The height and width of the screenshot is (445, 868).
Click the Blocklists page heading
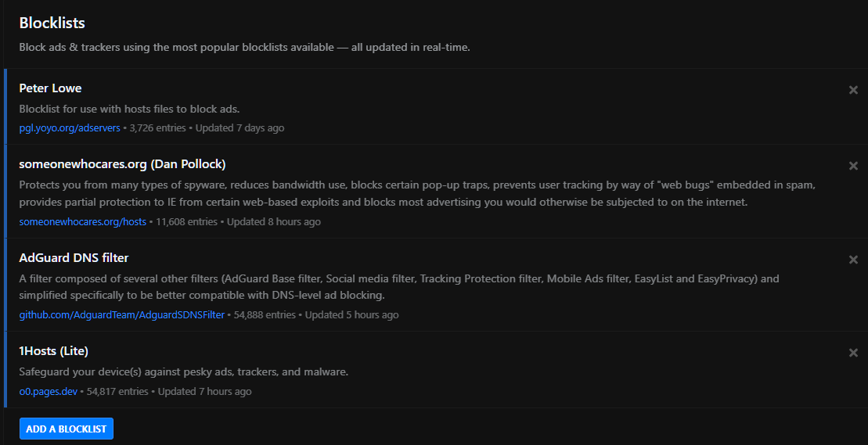coord(52,23)
